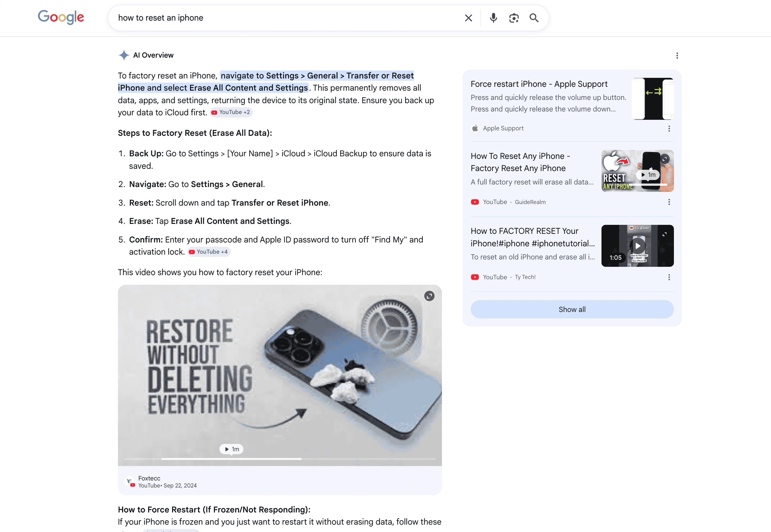Click 'Steps to Factory Reset (Erase All Data):' heading

point(195,133)
